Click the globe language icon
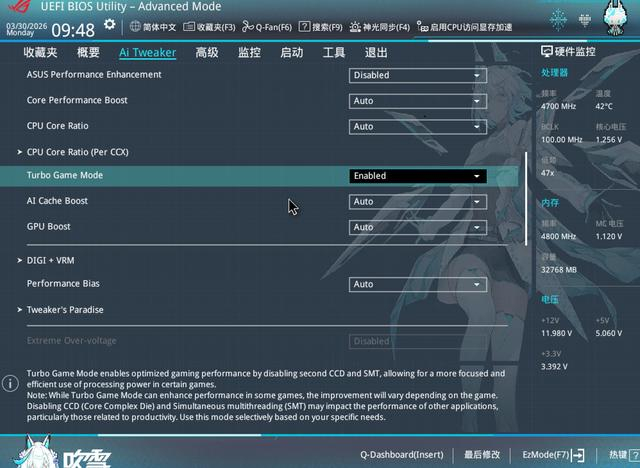Image resolution: width=640 pixels, height=468 pixels. tap(135, 27)
